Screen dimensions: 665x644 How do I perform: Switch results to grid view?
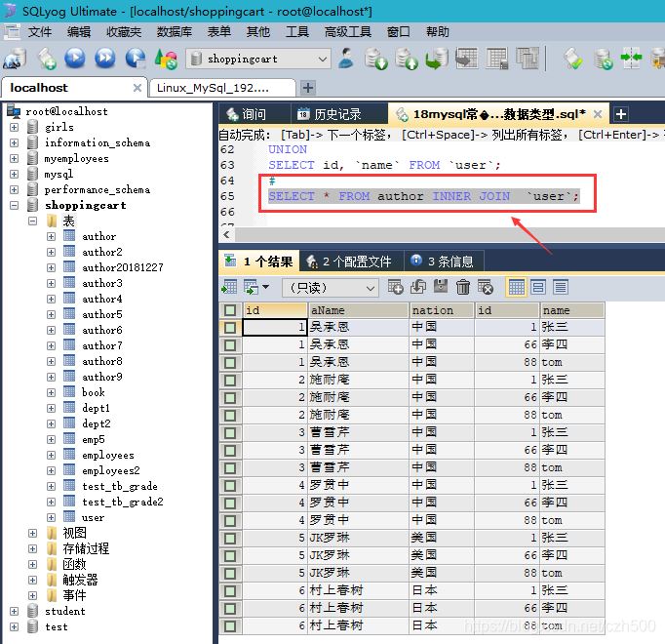516,287
